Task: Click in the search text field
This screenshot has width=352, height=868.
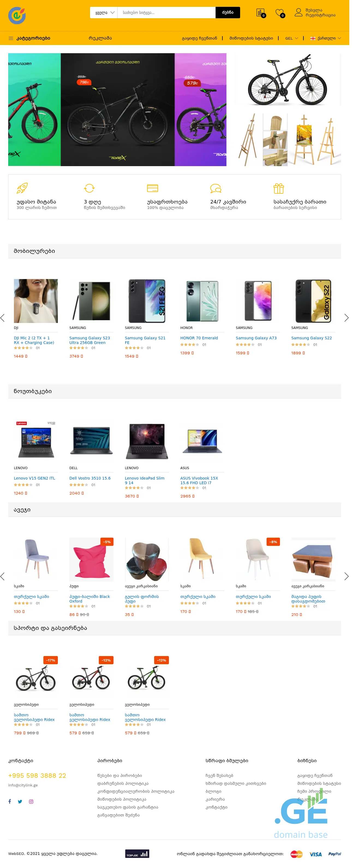Action: pyautogui.click(x=166, y=13)
